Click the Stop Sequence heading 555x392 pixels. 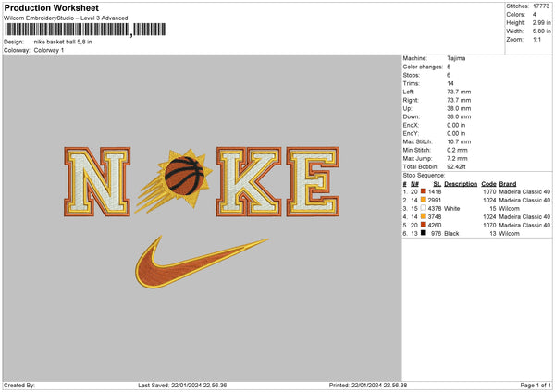tap(424, 176)
